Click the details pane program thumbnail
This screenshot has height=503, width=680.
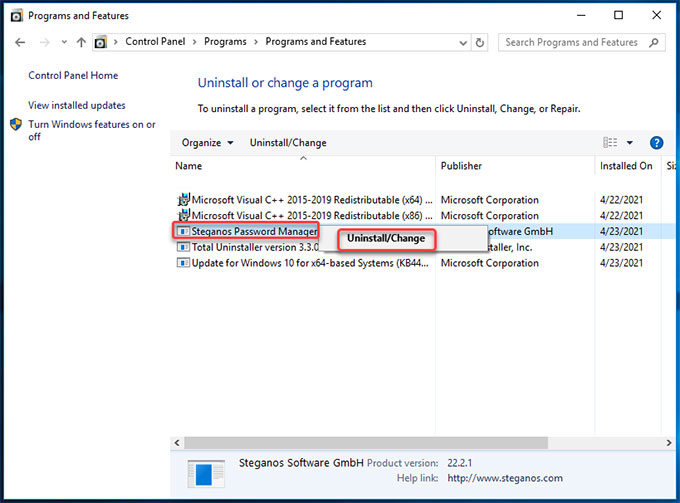tap(206, 474)
